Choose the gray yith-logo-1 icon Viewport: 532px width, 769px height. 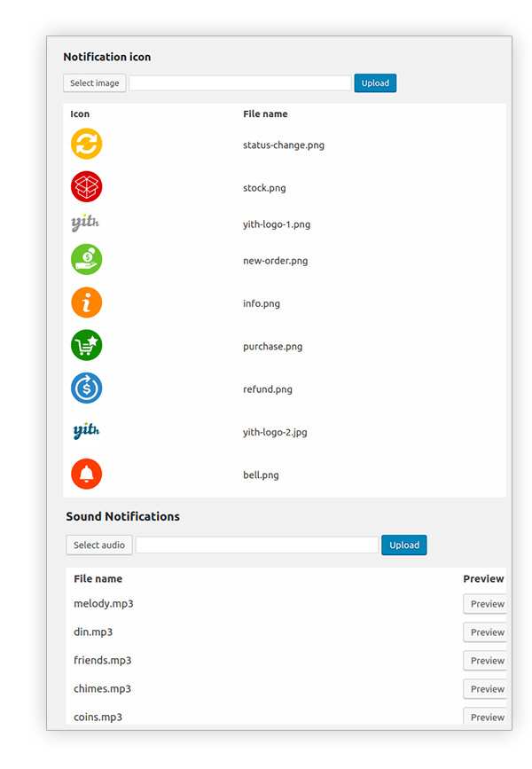[85, 223]
